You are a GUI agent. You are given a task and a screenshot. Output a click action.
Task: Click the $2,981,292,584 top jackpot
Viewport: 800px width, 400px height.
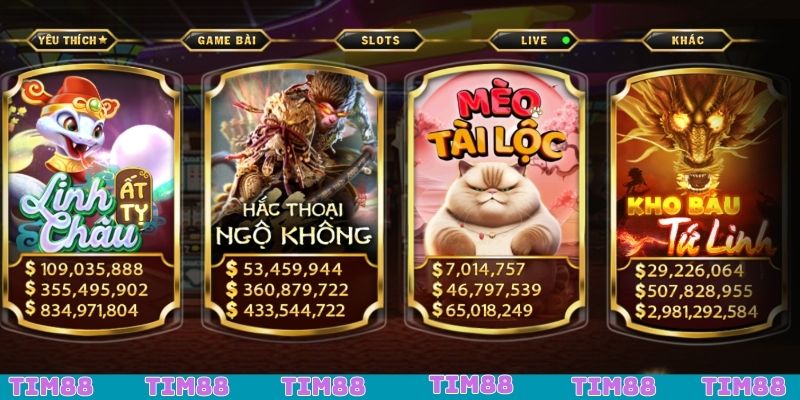(x=696, y=311)
